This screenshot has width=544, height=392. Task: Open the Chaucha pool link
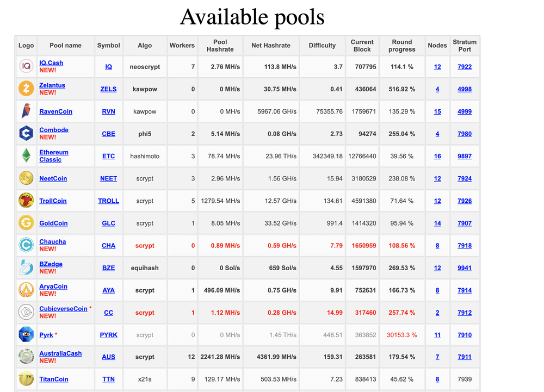(52, 241)
